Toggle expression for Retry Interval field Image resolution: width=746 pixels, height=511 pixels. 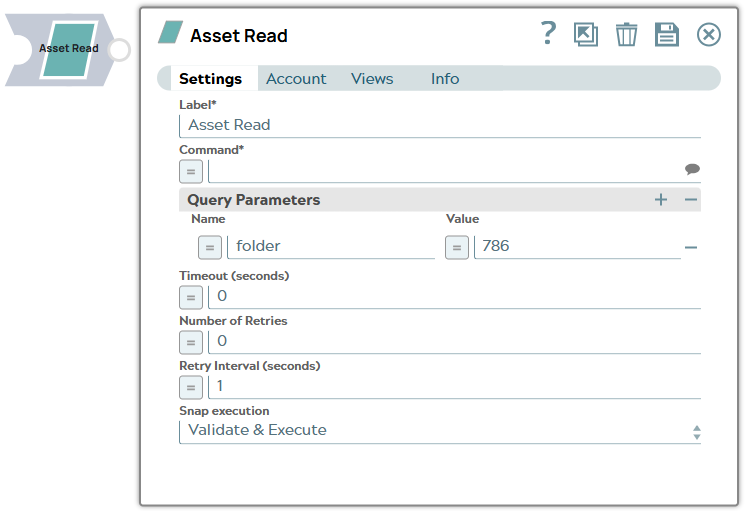tap(191, 387)
